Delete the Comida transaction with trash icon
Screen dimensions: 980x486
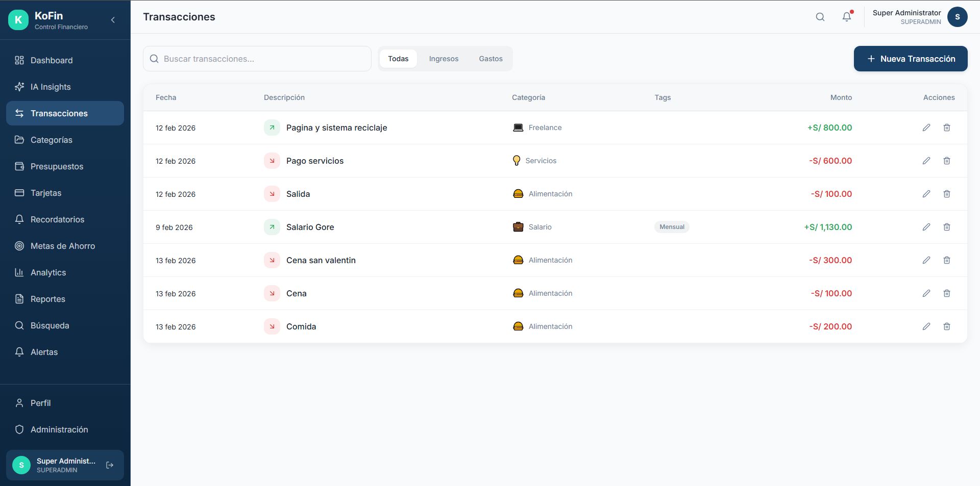click(x=946, y=326)
